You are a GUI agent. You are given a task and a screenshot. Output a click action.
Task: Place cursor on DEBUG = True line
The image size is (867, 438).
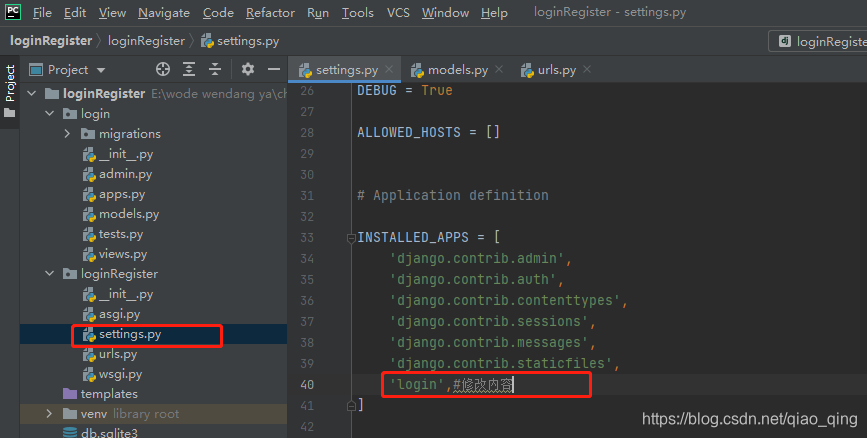point(404,90)
